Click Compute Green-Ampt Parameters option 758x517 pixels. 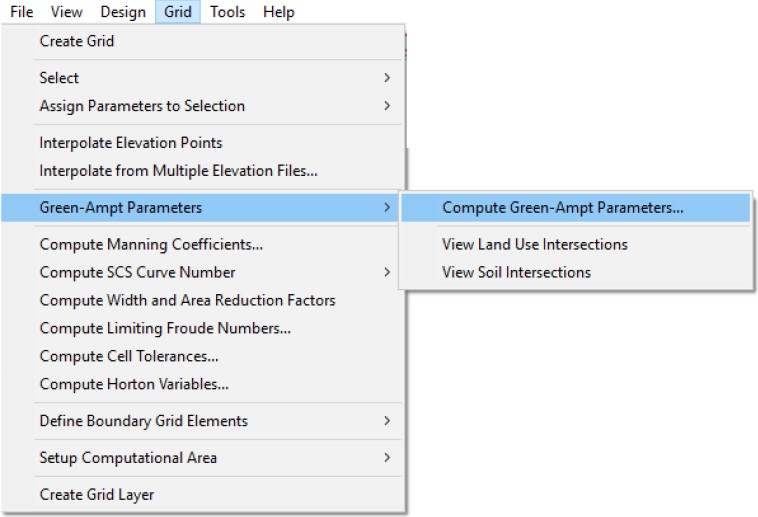(x=563, y=208)
